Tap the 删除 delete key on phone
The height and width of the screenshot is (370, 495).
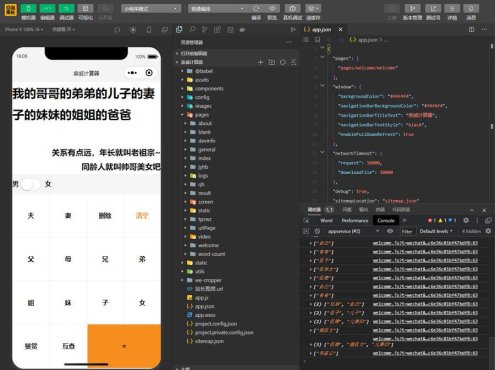105,215
